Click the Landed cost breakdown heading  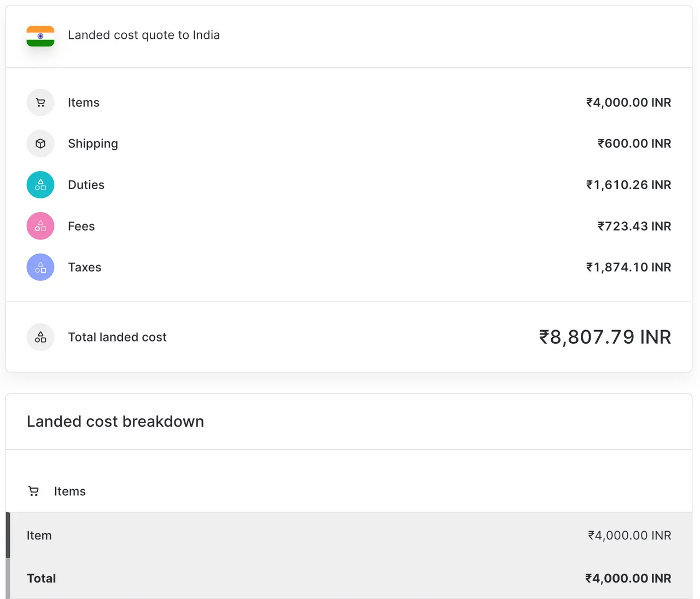click(x=115, y=421)
